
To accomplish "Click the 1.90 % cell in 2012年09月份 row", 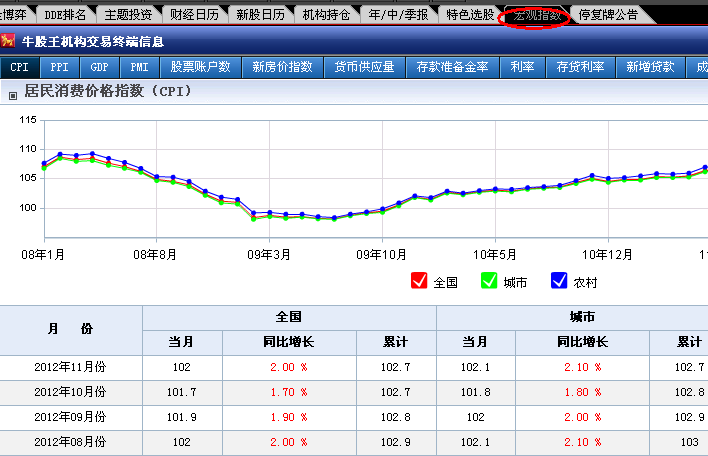I will coord(289,417).
